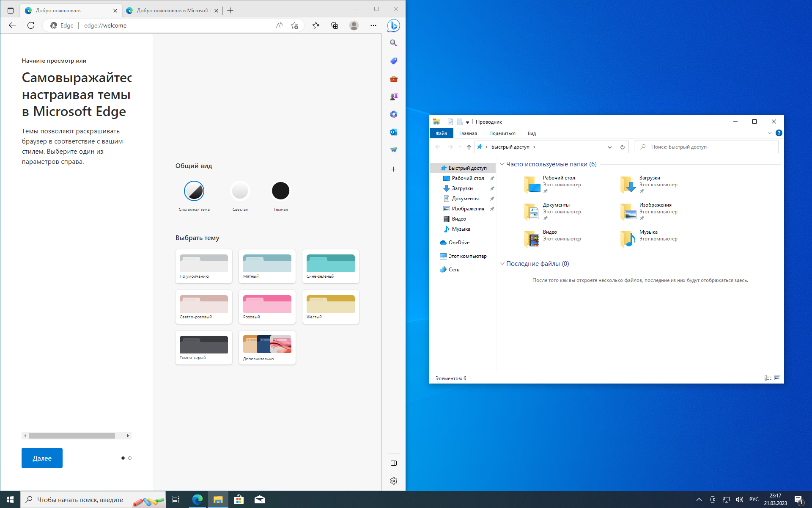The image size is (812, 508).
Task: Add this page to favorites
Action: coord(295,25)
